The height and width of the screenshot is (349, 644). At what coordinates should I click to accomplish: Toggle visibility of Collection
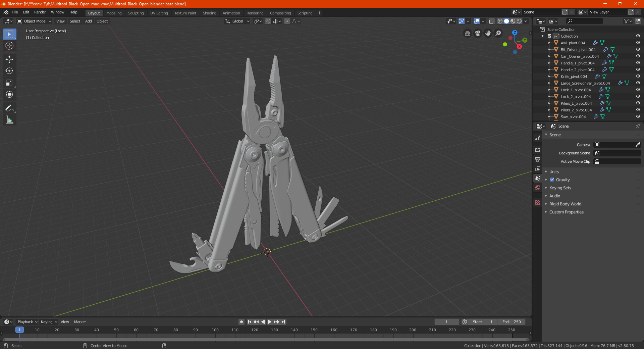coord(638,36)
